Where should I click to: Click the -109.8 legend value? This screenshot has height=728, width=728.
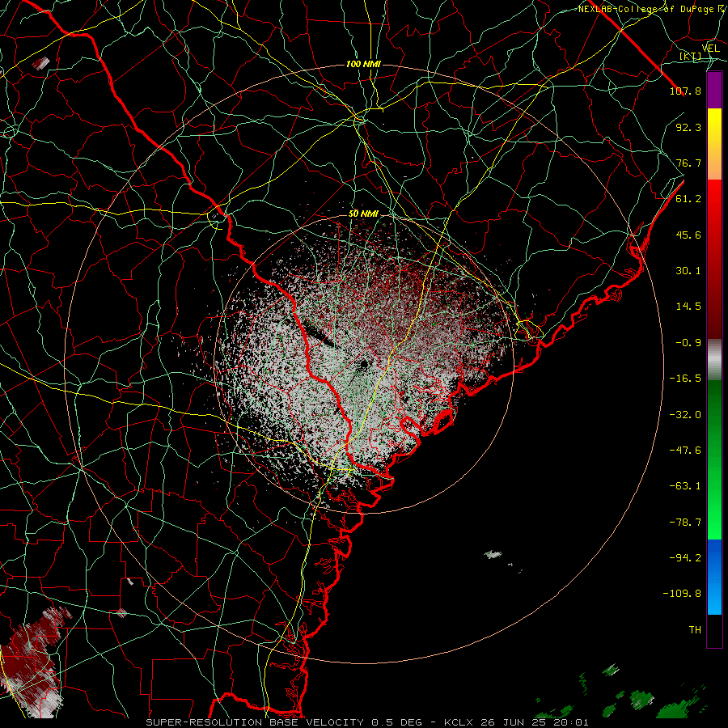[x=682, y=594]
